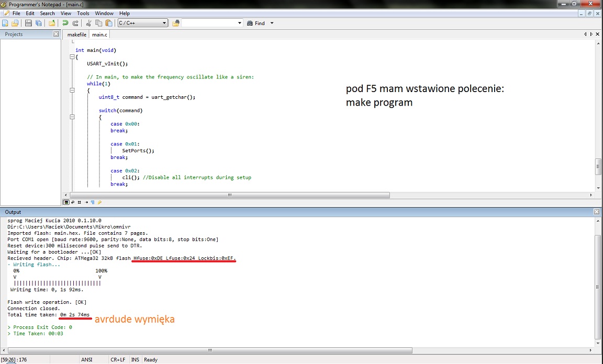
Task: Click the Paste clipboard icon
Action: tap(109, 23)
